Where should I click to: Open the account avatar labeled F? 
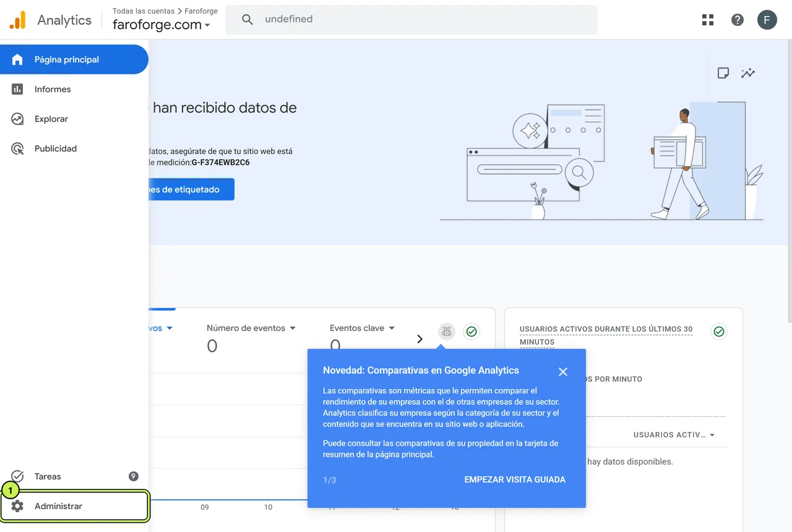[767, 20]
